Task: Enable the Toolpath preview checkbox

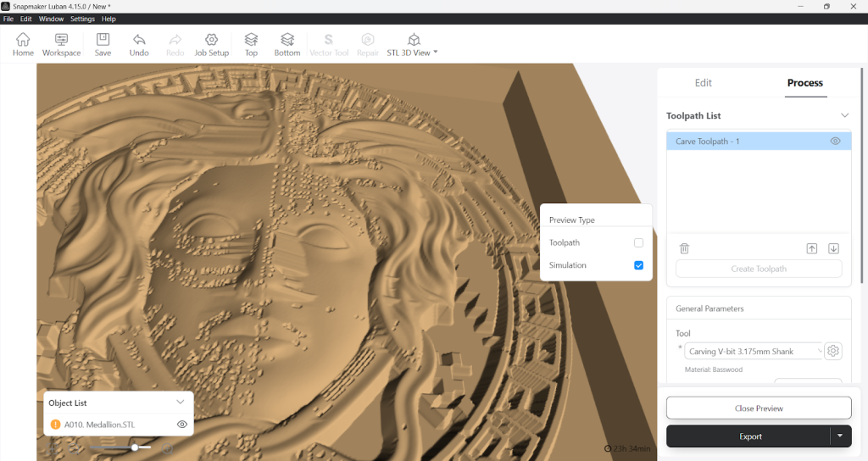Action: [x=638, y=242]
